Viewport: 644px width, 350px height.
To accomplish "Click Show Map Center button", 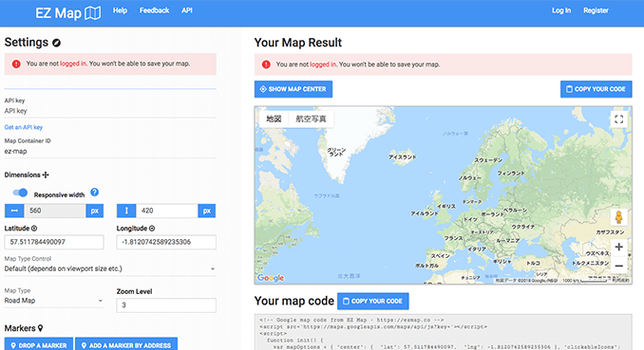I will [x=294, y=89].
